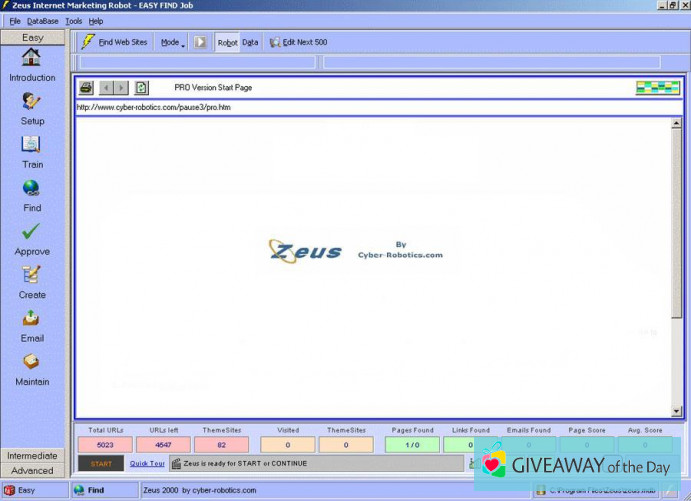
Task: Select the Find globe icon
Action: [x=32, y=188]
